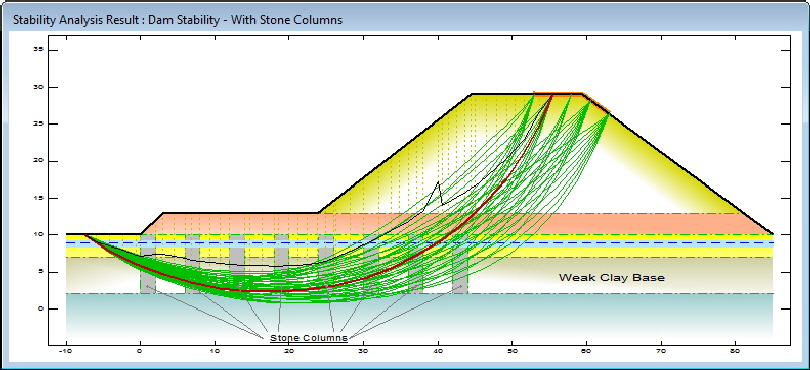Click the left berm top surface line
Image resolution: width=810 pixels, height=370 pixels.
[241, 212]
